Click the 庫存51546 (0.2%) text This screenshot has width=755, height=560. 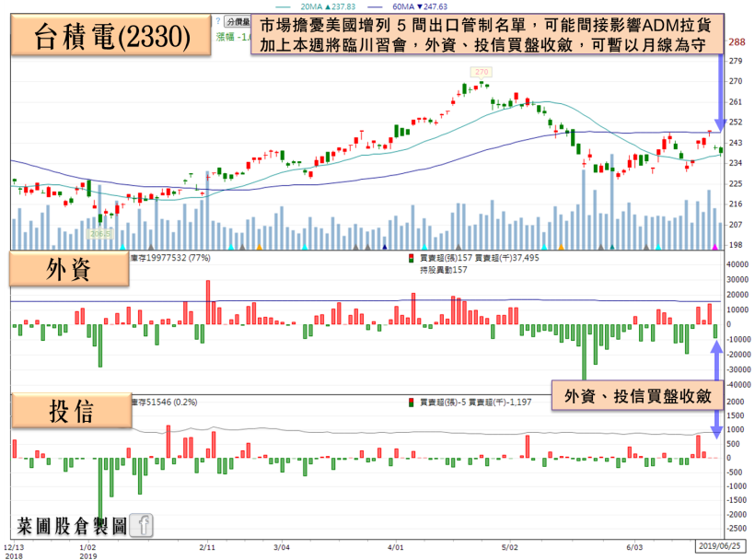[164, 402]
